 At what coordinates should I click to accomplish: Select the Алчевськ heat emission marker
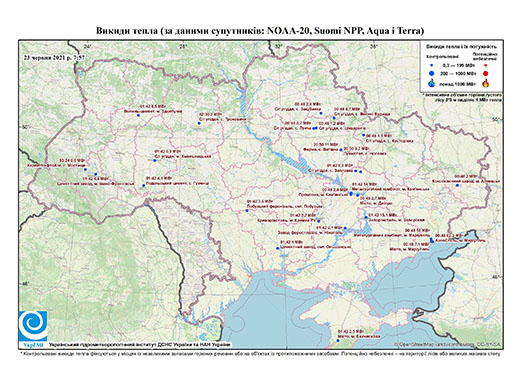[x=457, y=185]
